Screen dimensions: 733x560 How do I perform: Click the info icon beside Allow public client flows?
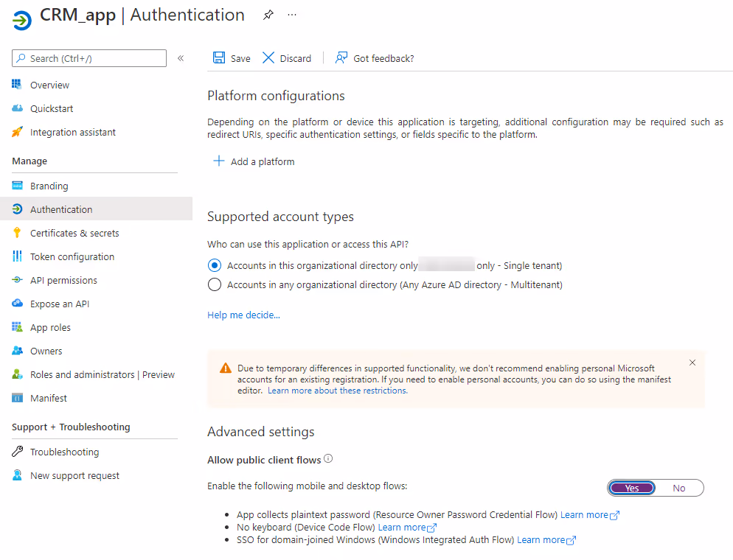[x=328, y=459]
